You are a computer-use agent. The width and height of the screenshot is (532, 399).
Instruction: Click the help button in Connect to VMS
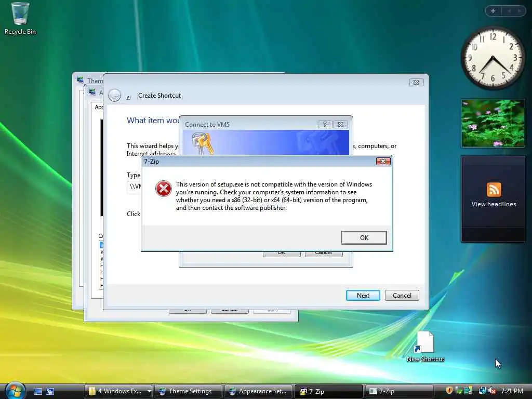[x=325, y=125]
